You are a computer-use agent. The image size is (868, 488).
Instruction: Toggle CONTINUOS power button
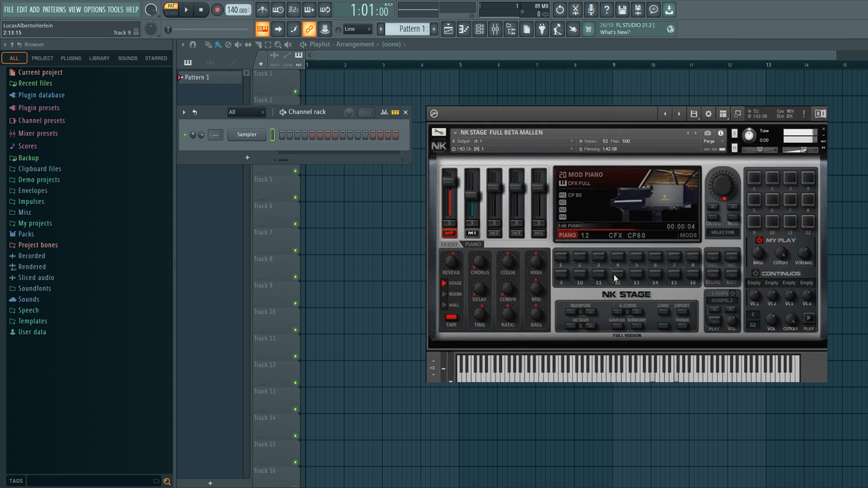(x=755, y=273)
